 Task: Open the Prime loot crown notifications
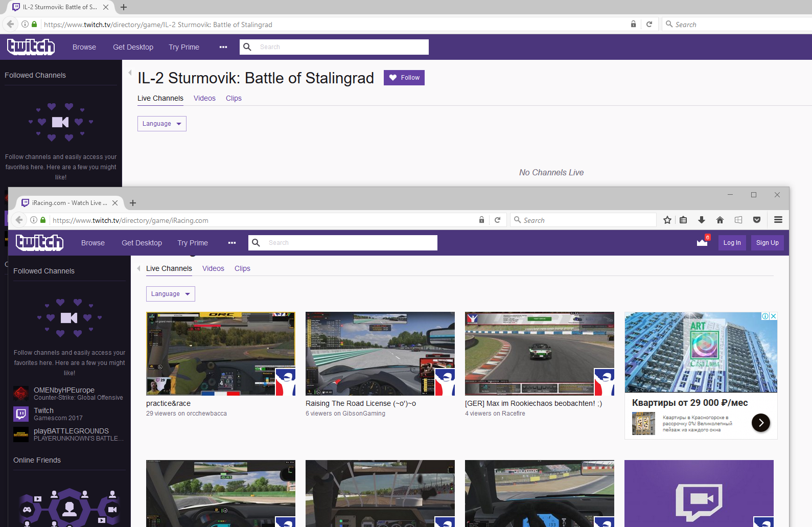point(703,242)
